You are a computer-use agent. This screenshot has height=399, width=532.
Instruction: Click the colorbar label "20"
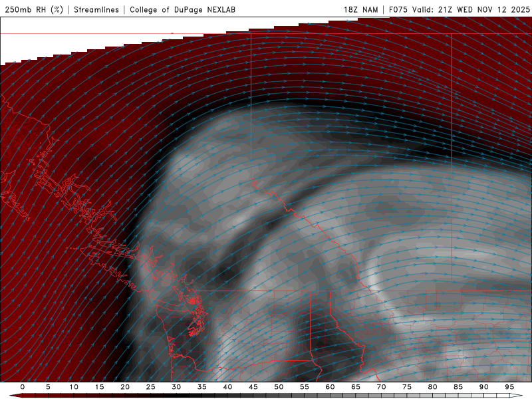125,387
